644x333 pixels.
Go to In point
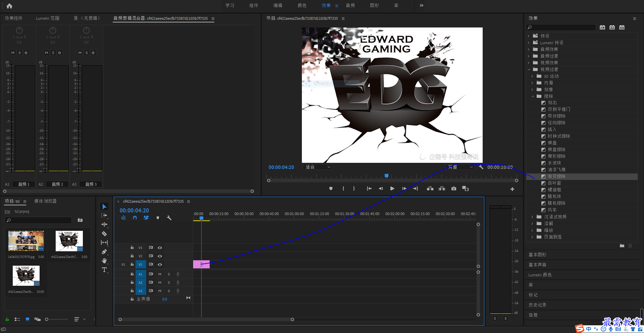coord(369,189)
